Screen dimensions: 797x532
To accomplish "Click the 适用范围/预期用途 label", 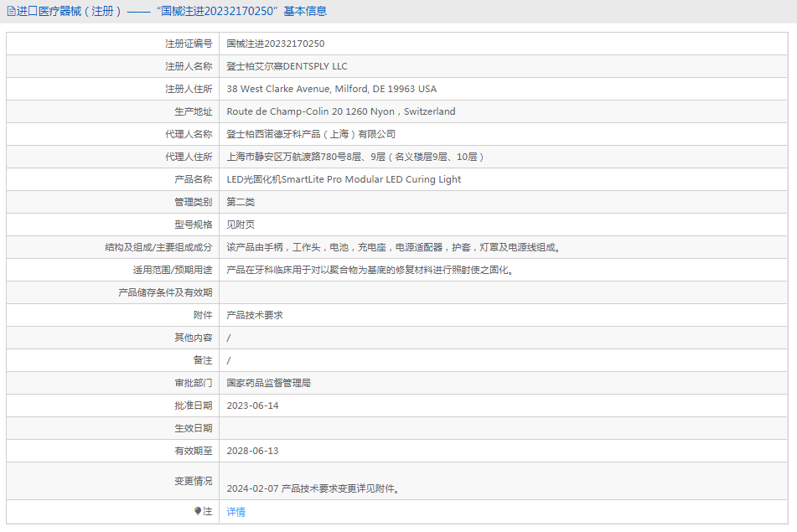I will 173,270.
